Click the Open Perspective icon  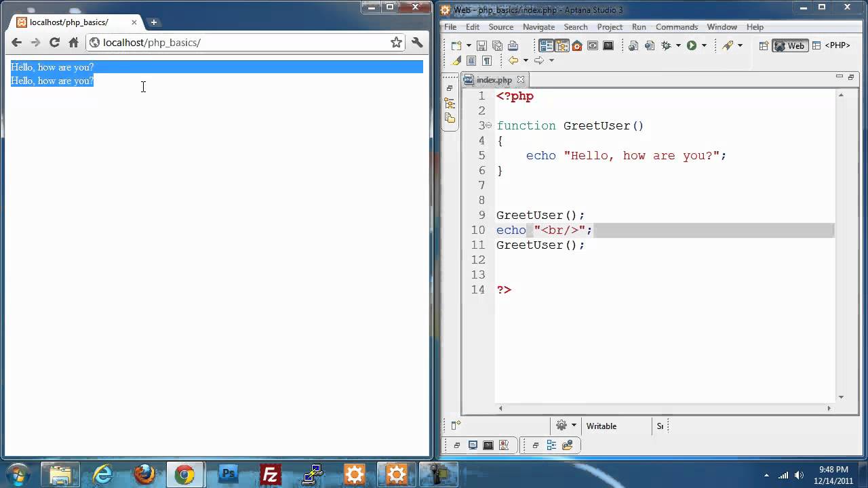(x=764, y=46)
